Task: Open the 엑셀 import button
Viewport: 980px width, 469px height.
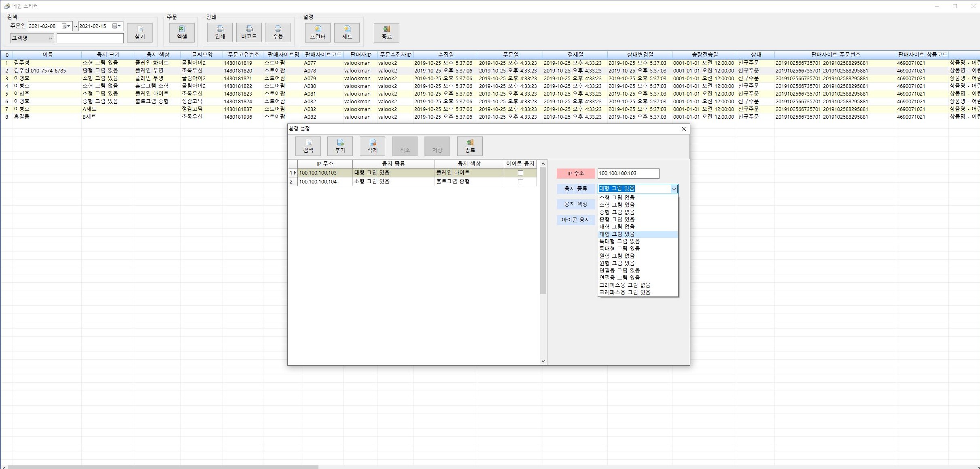Action: 182,32
